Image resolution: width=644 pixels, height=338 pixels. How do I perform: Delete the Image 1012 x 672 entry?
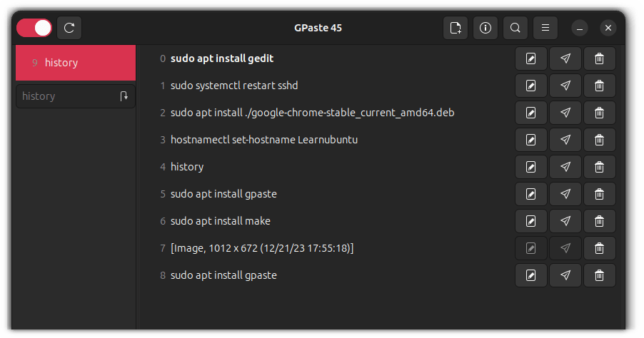(599, 248)
